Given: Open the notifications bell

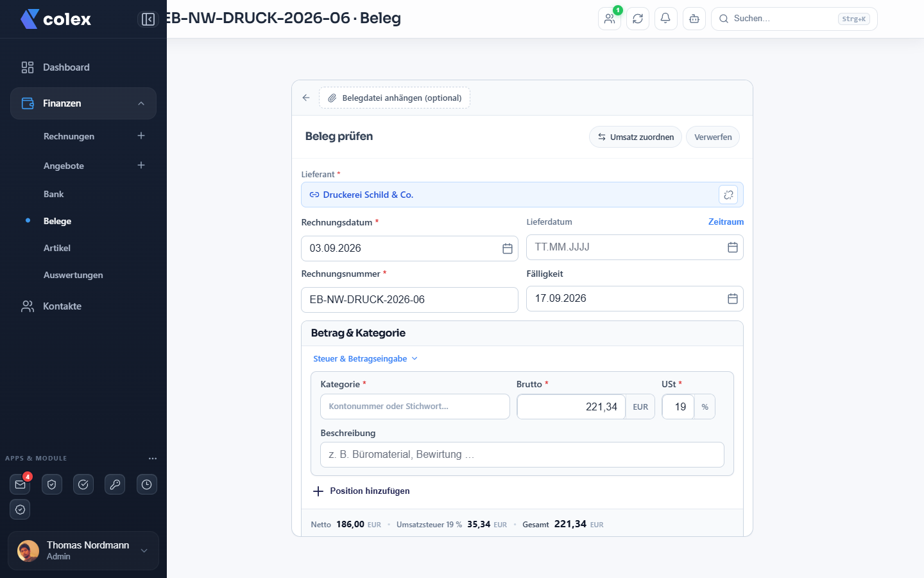Looking at the screenshot, I should click(x=665, y=19).
